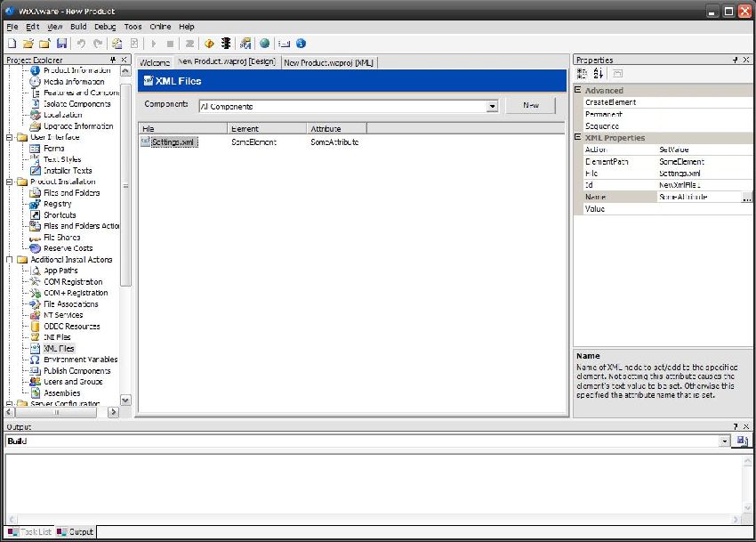Pin the Properties panel
756x542 pixels.
click(x=736, y=60)
